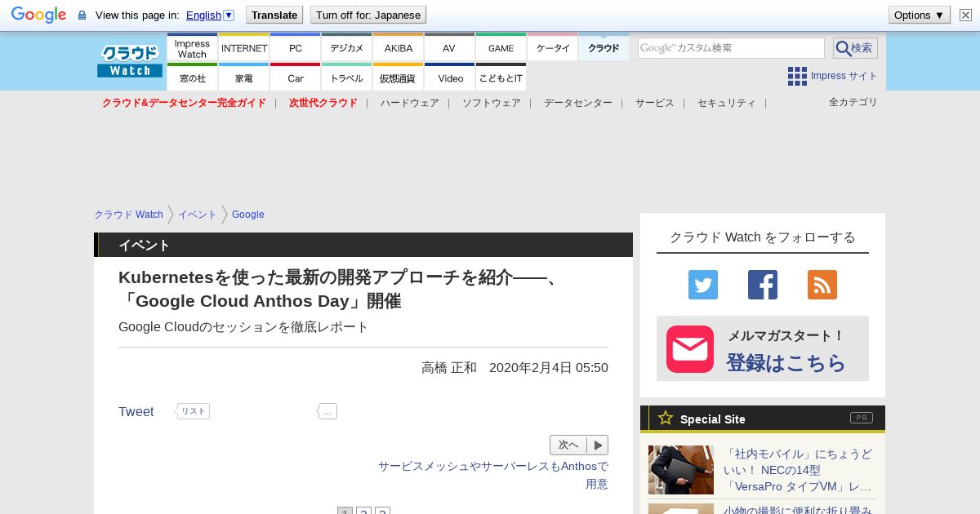Click the リスト bubble button
Viewport: 980px width, 514px height.
pyautogui.click(x=193, y=411)
